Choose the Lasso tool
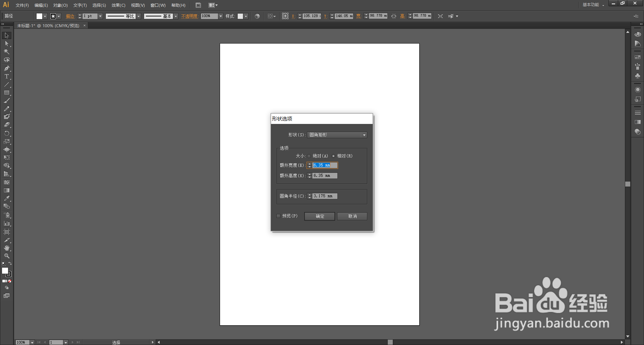 tap(7, 60)
